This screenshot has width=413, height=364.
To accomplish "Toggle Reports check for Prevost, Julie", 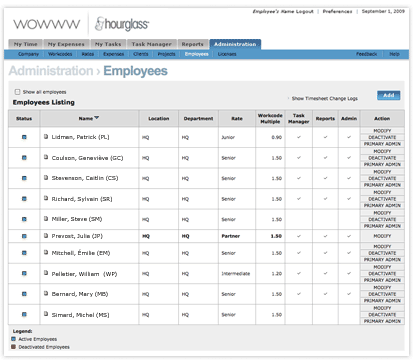I will pos(325,236).
